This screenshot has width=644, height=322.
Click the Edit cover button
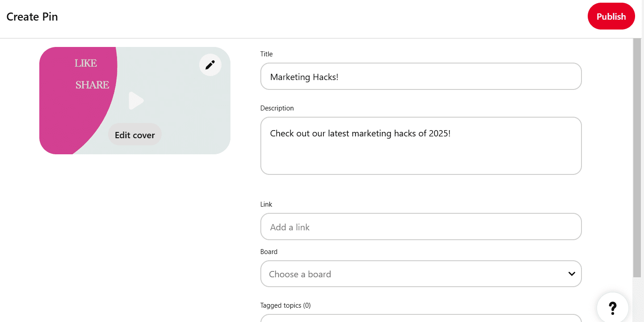(135, 135)
